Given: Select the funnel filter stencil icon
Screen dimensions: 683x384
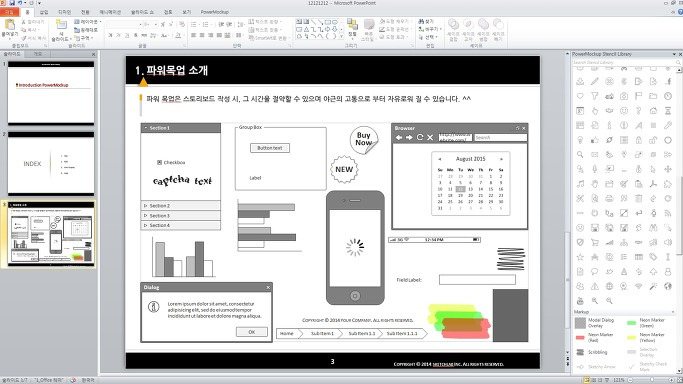Looking at the screenshot, I should click(595, 96).
